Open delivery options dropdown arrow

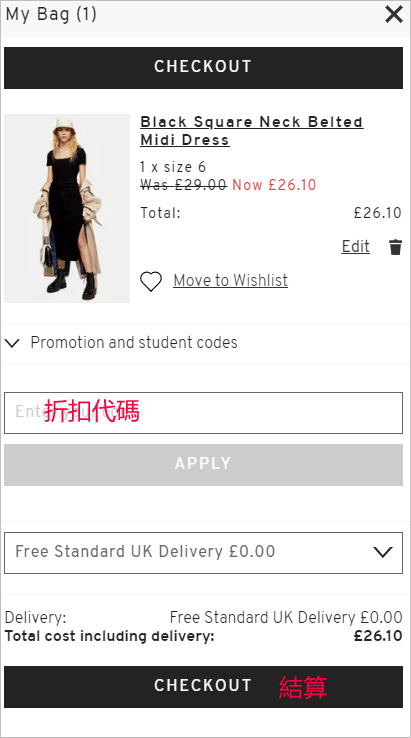click(x=382, y=552)
